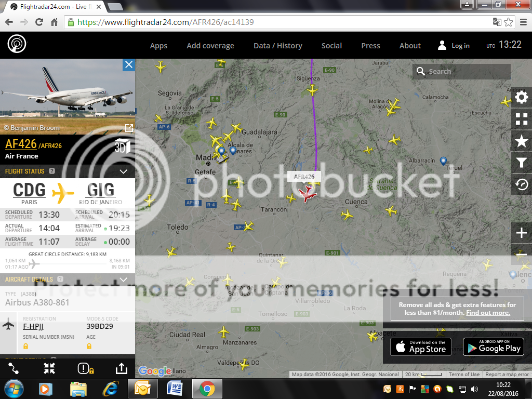
Task: Open Internet Explorer from the taskbar
Action: (x=111, y=389)
